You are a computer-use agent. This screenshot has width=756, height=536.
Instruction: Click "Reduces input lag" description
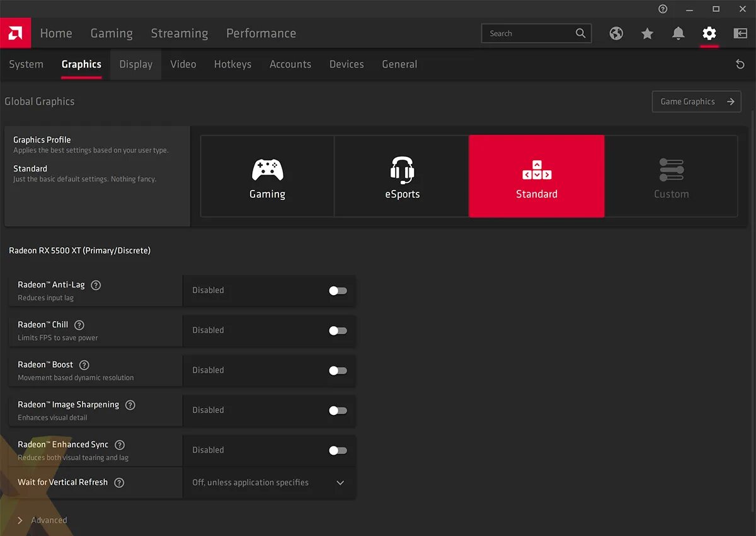(45, 298)
